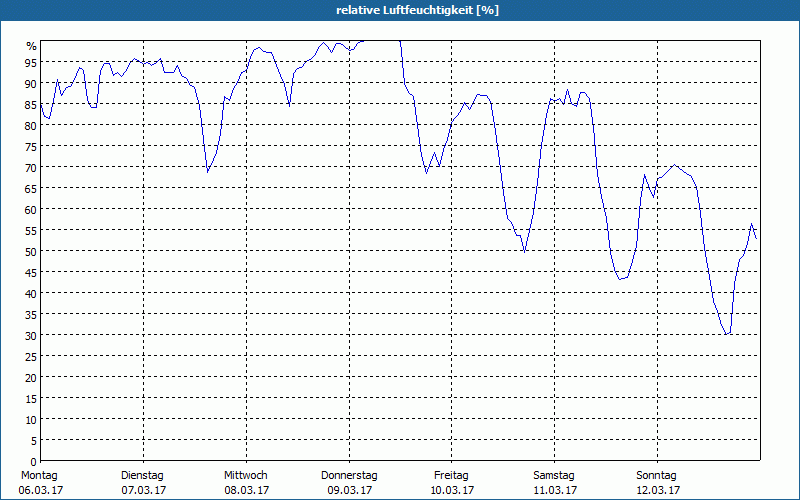This screenshot has width=800, height=500.
Task: Click the final data point of the blue line
Action: pos(756,238)
